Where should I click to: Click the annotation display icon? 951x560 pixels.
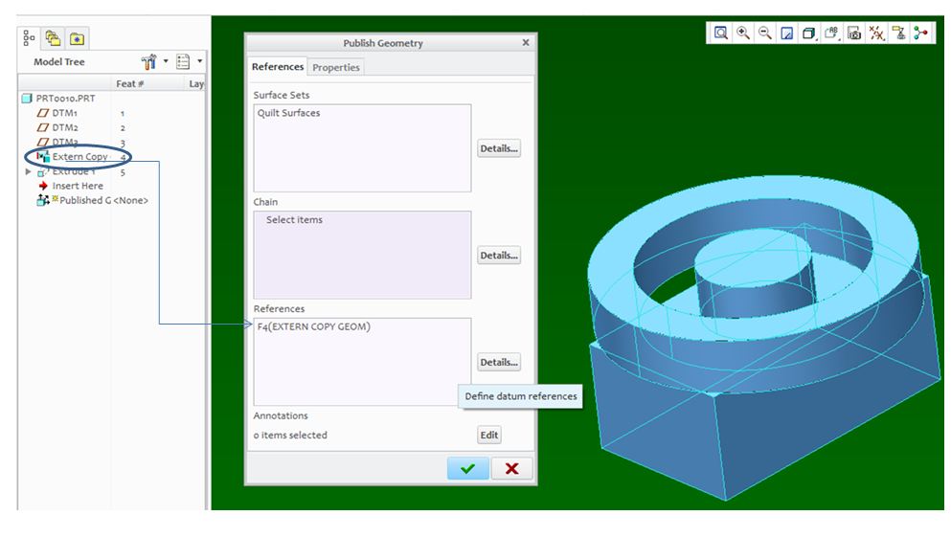(x=829, y=33)
